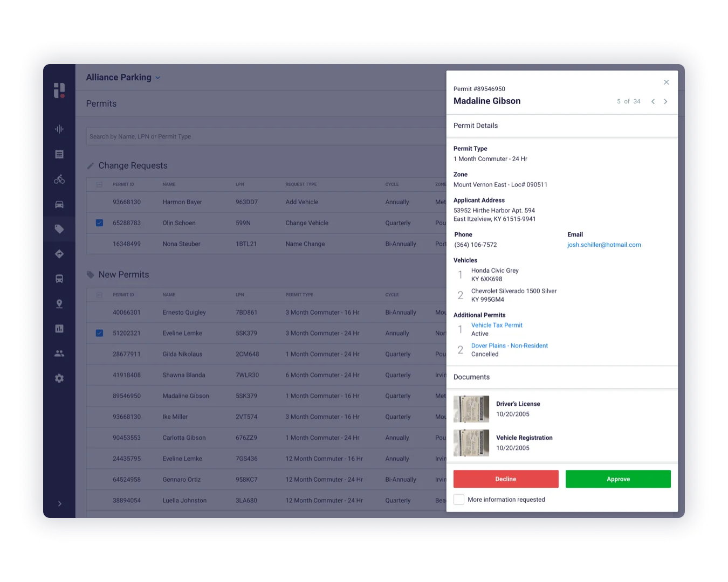Click the red Decline button

click(x=506, y=479)
